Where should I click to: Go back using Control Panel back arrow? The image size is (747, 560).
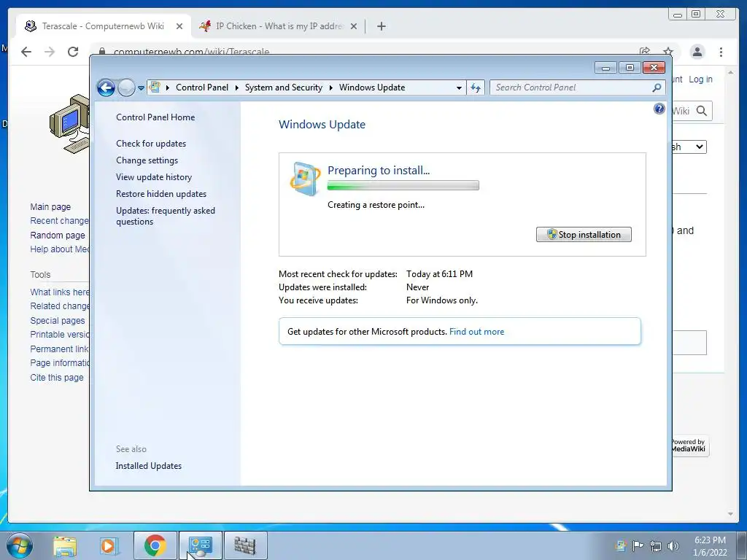tap(106, 87)
